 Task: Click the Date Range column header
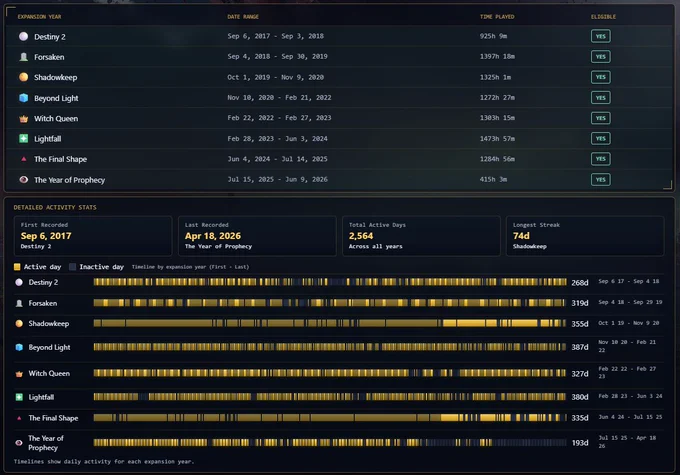[x=243, y=17]
